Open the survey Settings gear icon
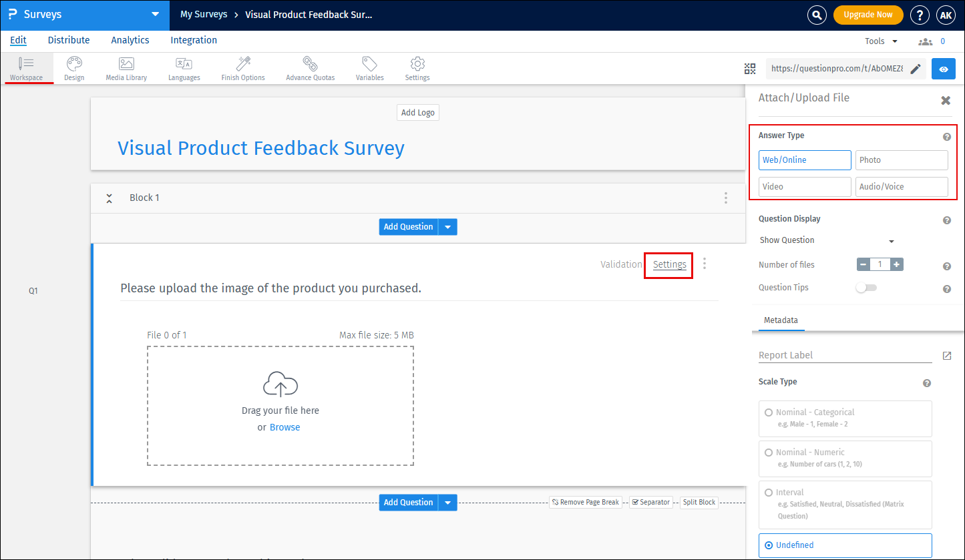965x560 pixels. tap(417, 68)
